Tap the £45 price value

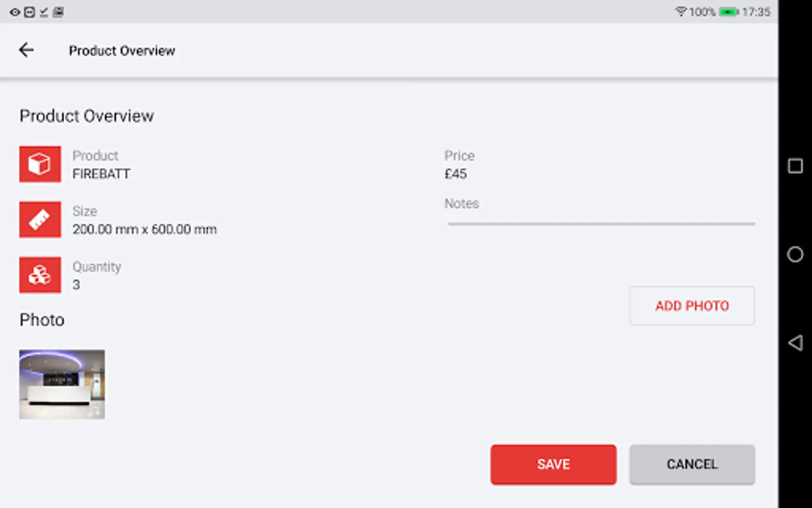(456, 174)
